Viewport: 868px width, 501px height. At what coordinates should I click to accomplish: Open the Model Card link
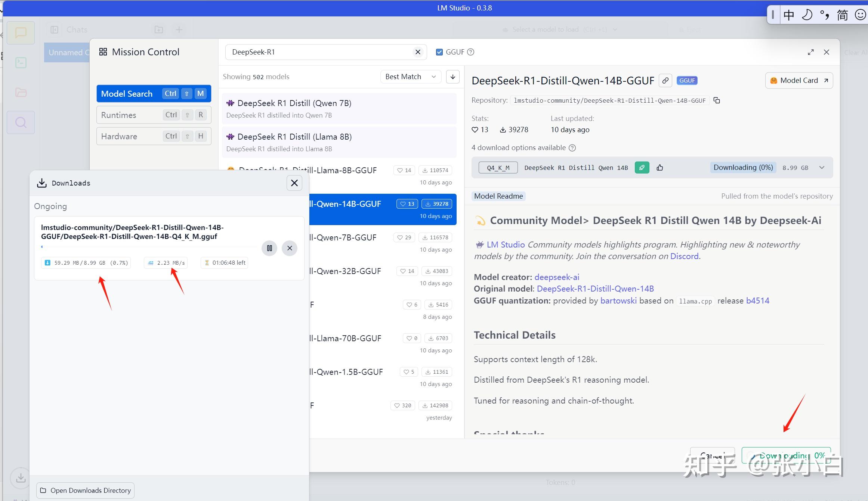pyautogui.click(x=799, y=81)
